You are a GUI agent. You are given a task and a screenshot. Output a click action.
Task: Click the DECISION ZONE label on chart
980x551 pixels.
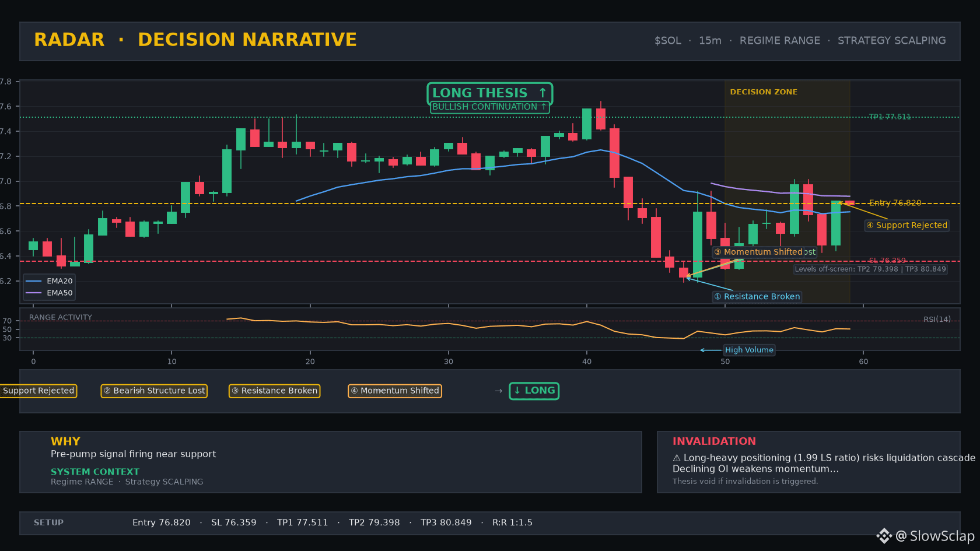tap(764, 92)
